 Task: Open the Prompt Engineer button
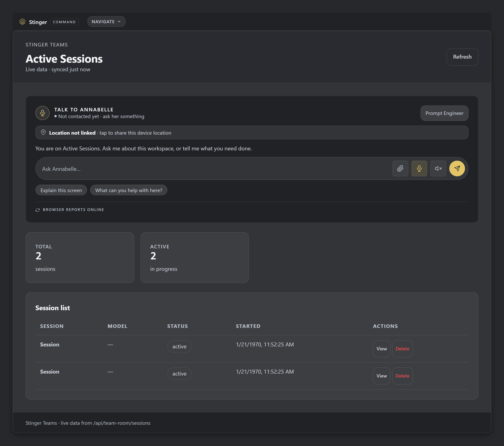click(x=444, y=113)
